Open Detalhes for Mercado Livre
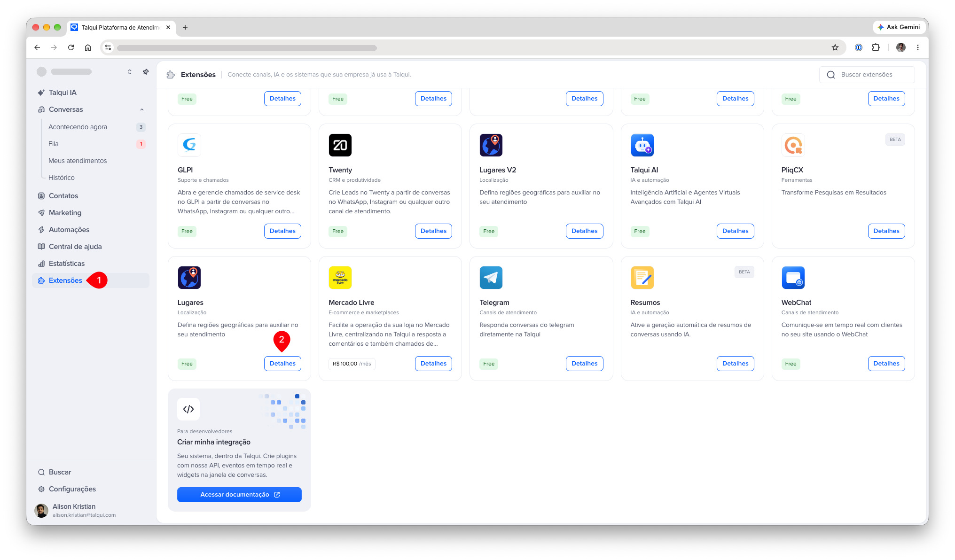The width and height of the screenshot is (955, 560). pyautogui.click(x=433, y=364)
